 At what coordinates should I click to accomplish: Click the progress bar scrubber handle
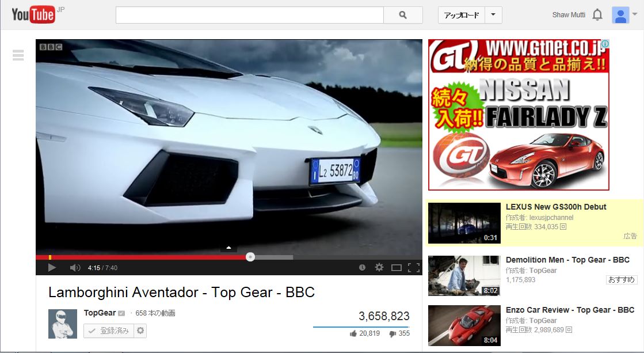250,257
